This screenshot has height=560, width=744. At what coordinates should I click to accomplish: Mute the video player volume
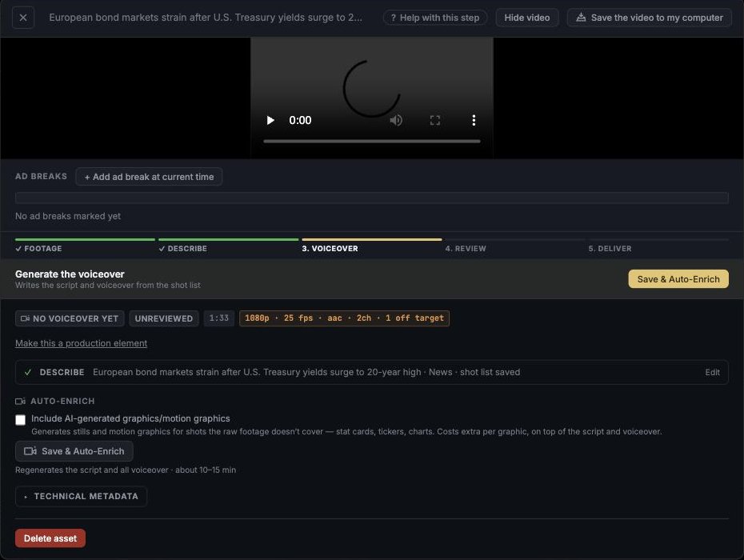(396, 120)
